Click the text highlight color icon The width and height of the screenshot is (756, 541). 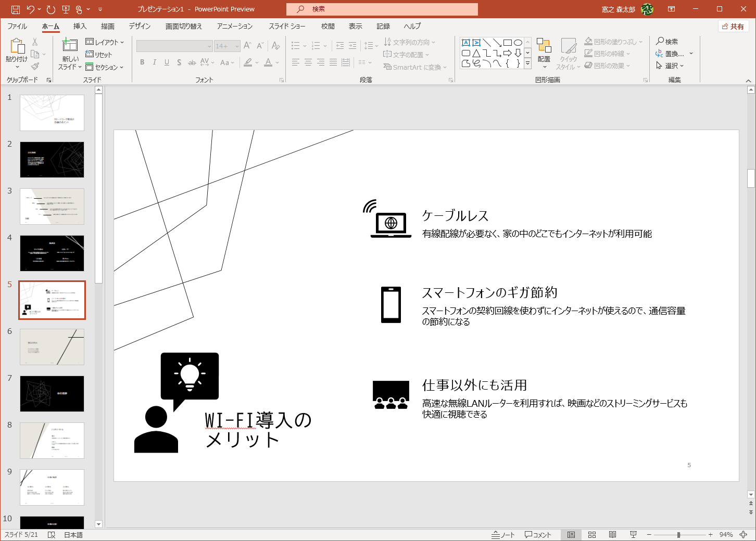pos(248,62)
